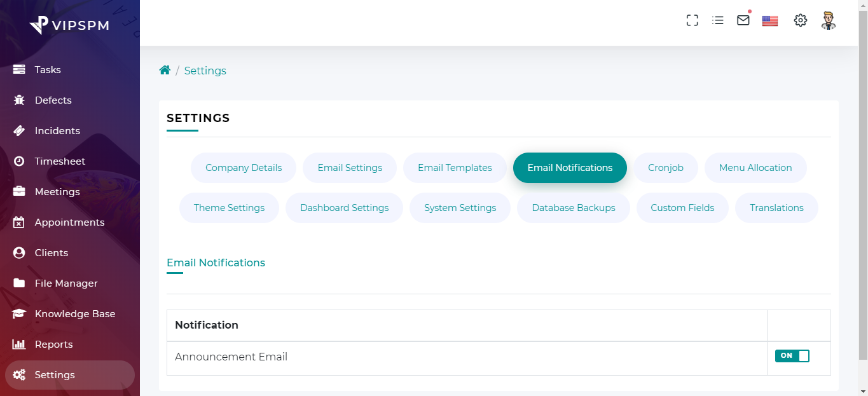Click the Settings breadcrumb link

tap(205, 71)
